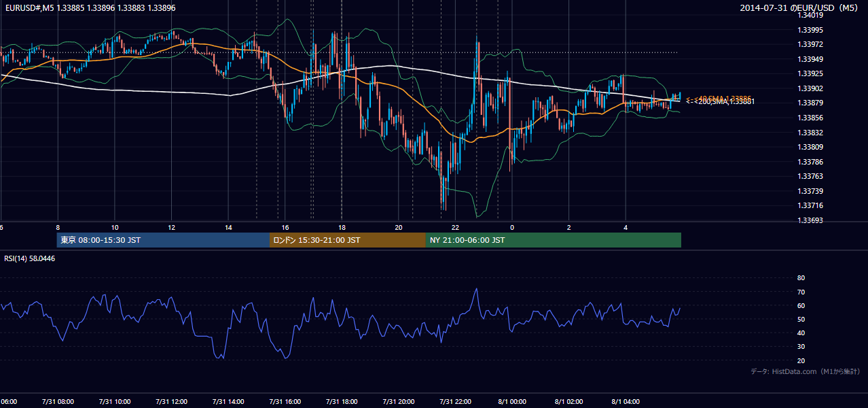Click the RSI axis level 70
Image resolution: width=868 pixels, height=408 pixels.
pyautogui.click(x=801, y=292)
